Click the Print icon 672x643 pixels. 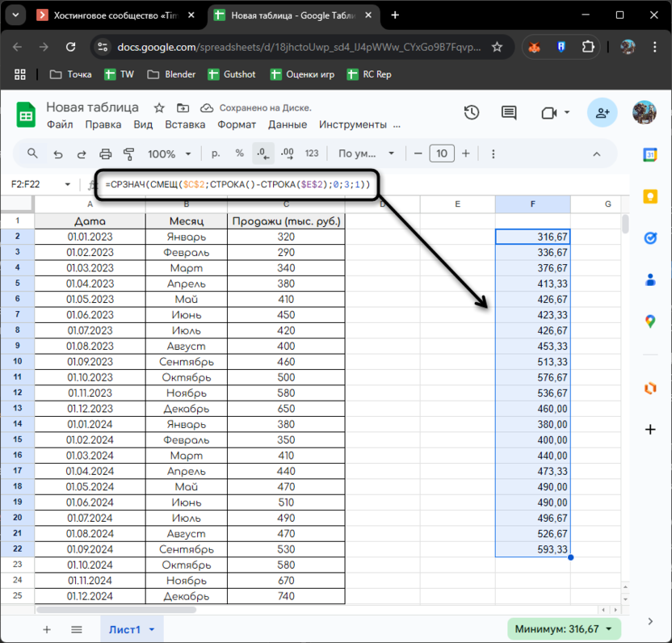click(x=105, y=153)
